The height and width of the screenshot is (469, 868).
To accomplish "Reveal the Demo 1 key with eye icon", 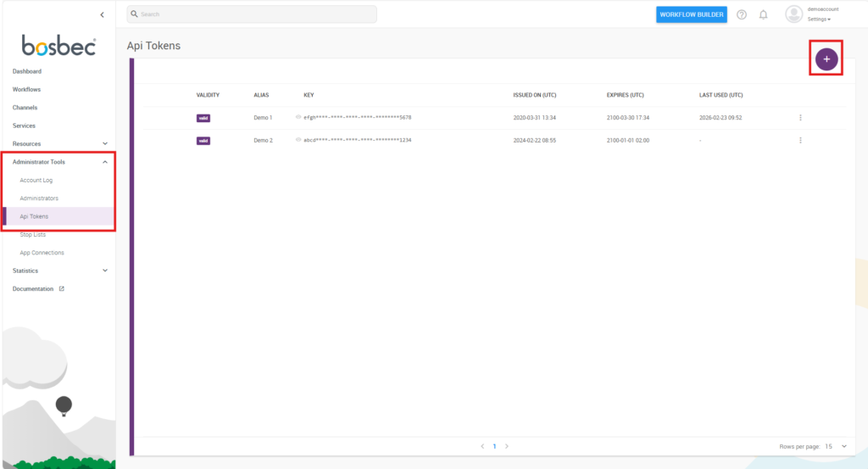I will click(x=298, y=117).
